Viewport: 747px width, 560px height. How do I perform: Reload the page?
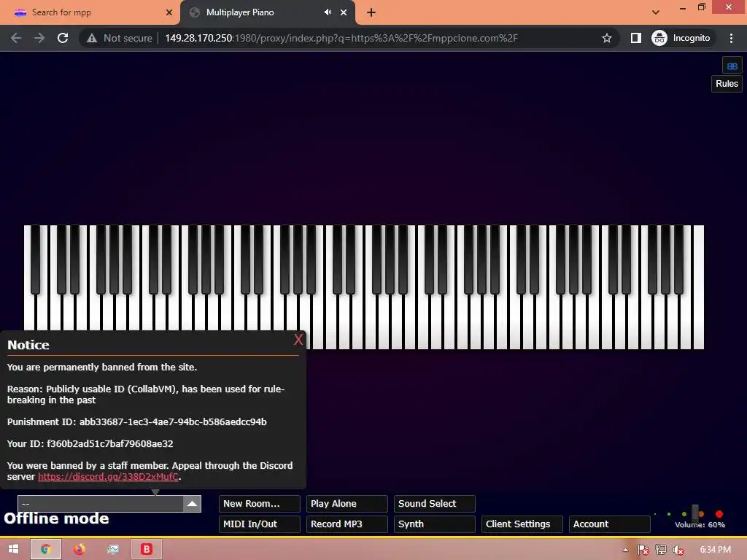click(x=63, y=38)
